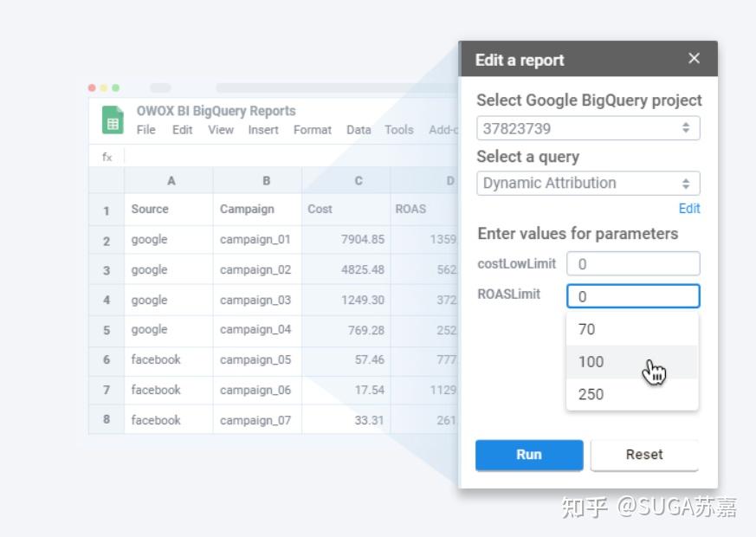Click the green Google Sheets document icon
This screenshot has width=756, height=537.
[113, 120]
